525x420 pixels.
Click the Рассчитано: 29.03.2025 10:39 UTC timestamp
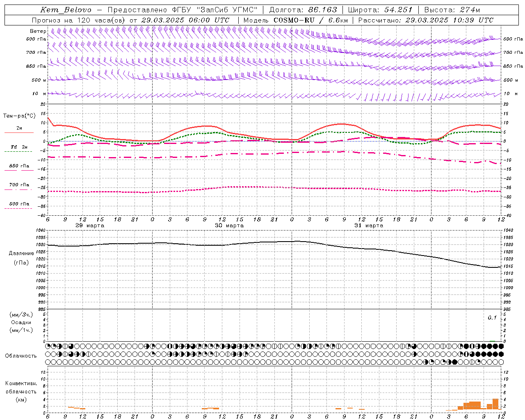click(x=426, y=20)
